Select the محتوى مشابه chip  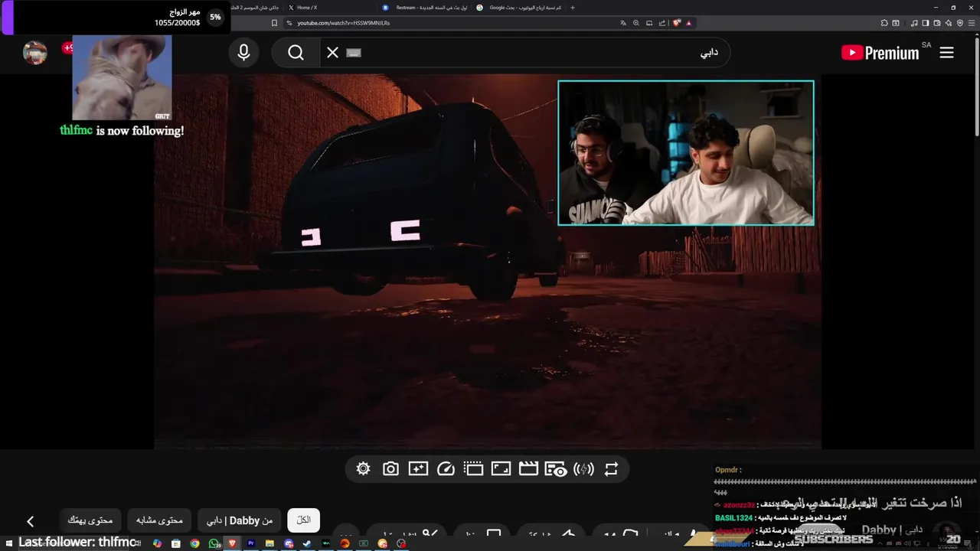[x=159, y=520]
